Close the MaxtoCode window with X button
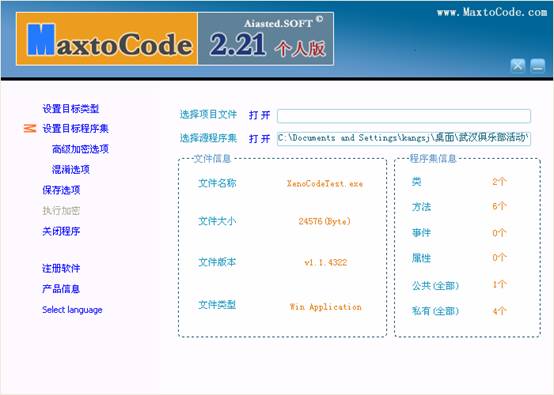The width and height of the screenshot is (554, 395). click(518, 66)
